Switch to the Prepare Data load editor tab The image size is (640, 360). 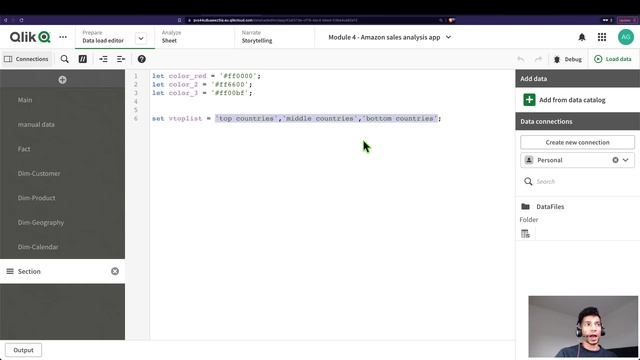pyautogui.click(x=104, y=37)
